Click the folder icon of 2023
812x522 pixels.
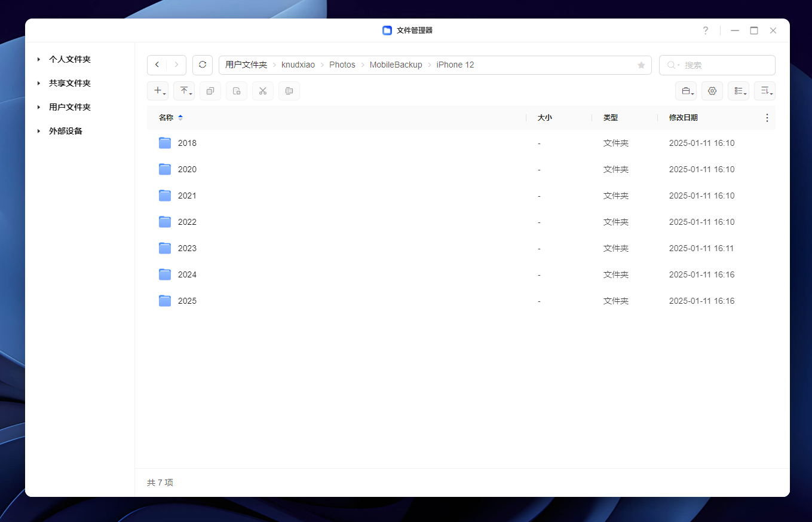(x=165, y=248)
